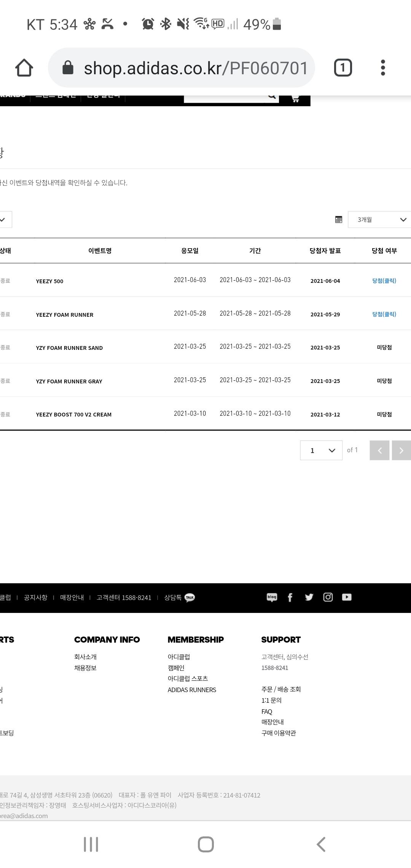Open the Instagram icon
Viewport: 411px width, 868px height.
pyautogui.click(x=328, y=597)
